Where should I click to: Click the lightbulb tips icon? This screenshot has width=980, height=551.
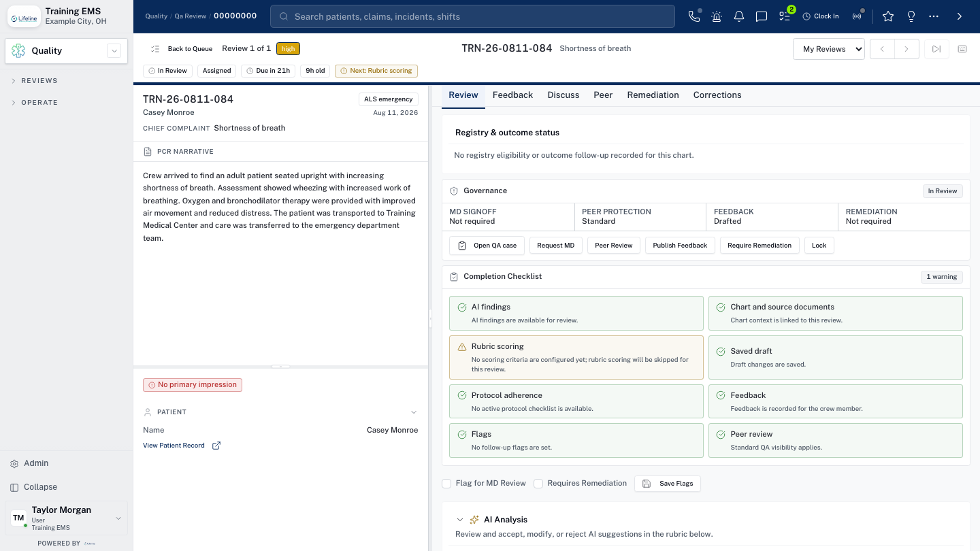coord(911,16)
